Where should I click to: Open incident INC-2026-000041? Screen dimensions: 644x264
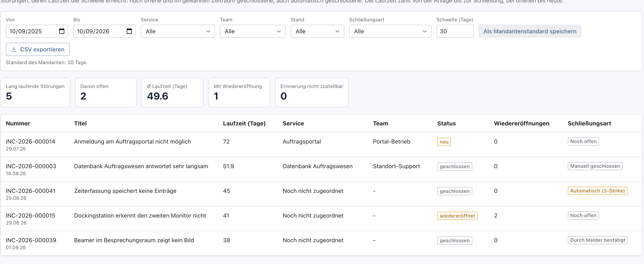(30, 191)
